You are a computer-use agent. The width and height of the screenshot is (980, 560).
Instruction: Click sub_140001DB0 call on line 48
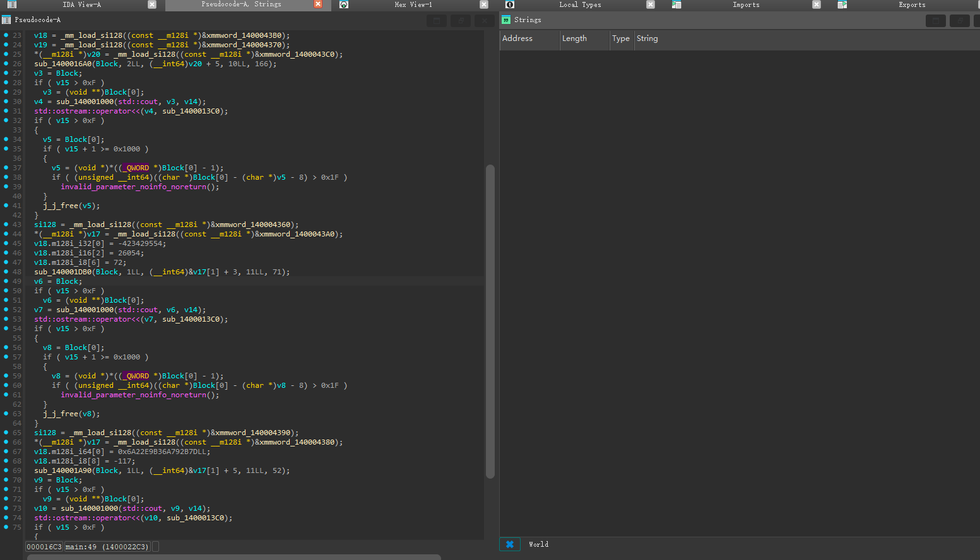pyautogui.click(x=63, y=272)
